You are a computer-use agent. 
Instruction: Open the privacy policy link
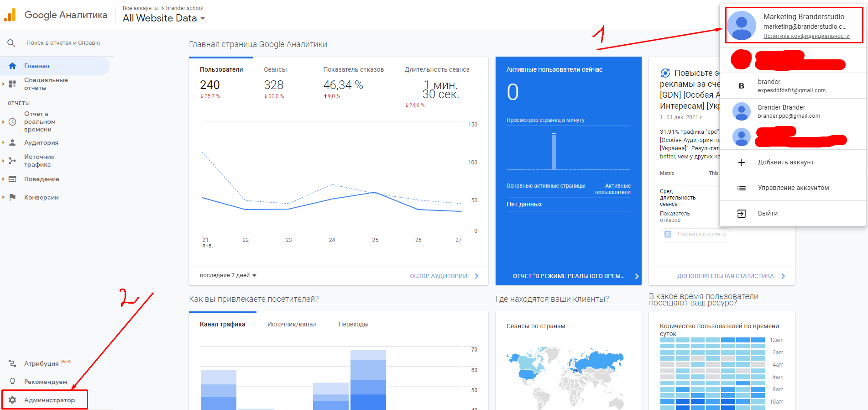(806, 36)
